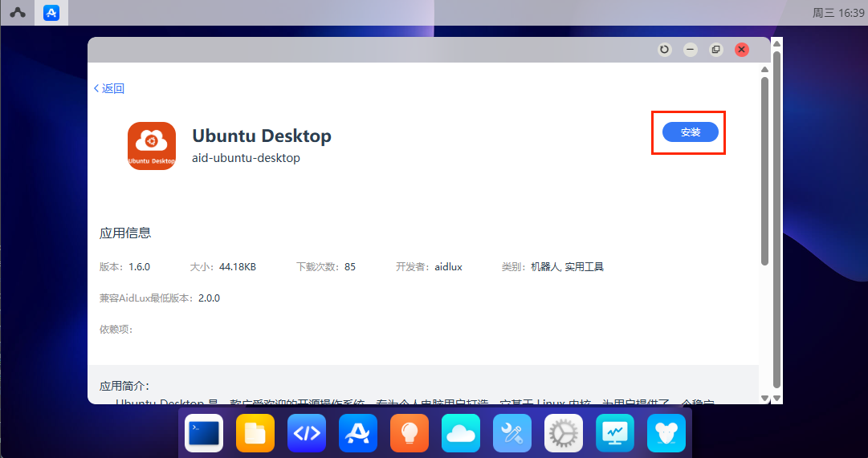Open the wrench and pencil tools icon
Viewport: 868px width, 458px height.
pos(512,433)
